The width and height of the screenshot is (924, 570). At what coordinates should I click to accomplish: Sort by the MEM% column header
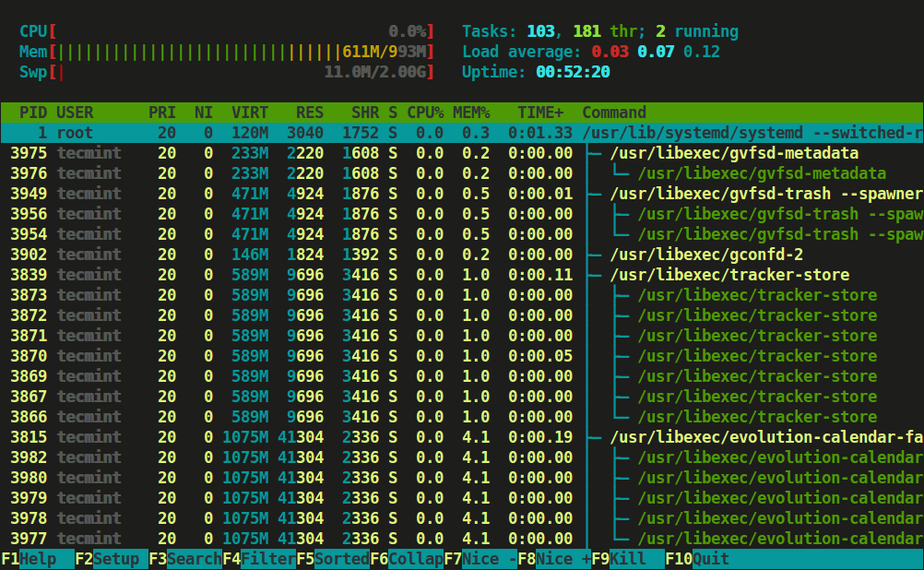tap(471, 112)
